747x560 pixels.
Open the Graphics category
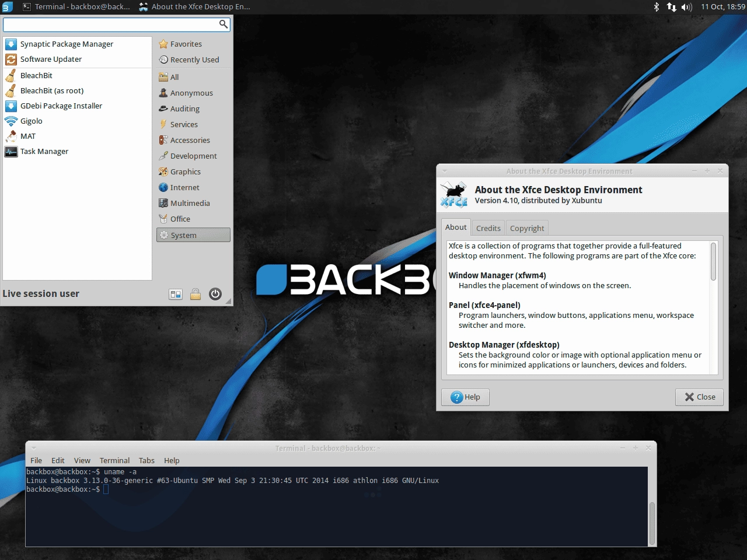pos(193,171)
